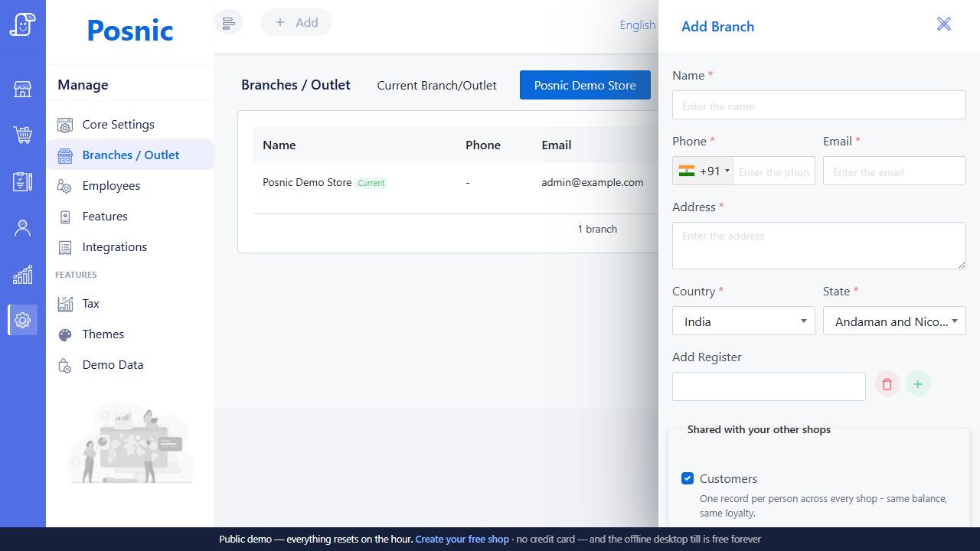Focus the Add Register input field
The image size is (980, 551).
pyautogui.click(x=769, y=386)
